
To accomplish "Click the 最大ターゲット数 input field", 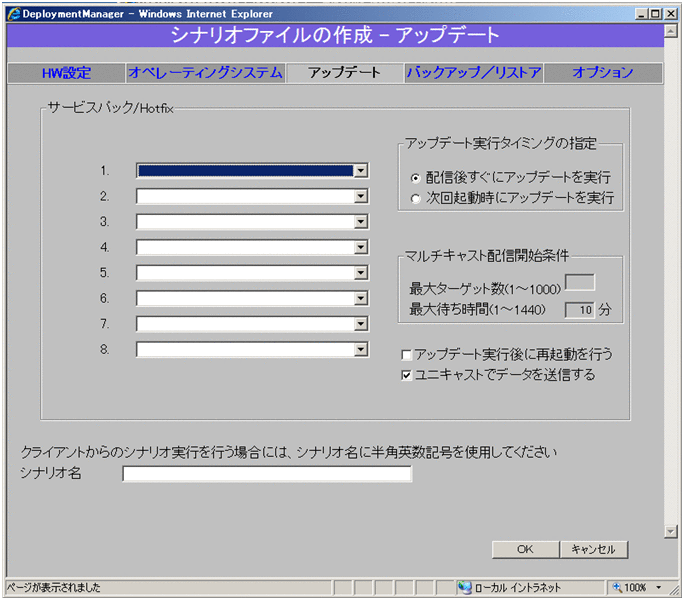I will (580, 282).
